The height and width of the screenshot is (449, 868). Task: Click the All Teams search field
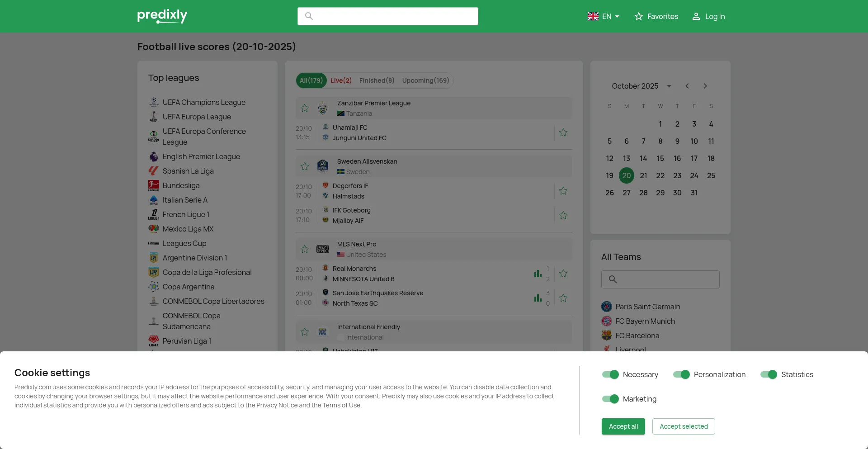pos(660,279)
